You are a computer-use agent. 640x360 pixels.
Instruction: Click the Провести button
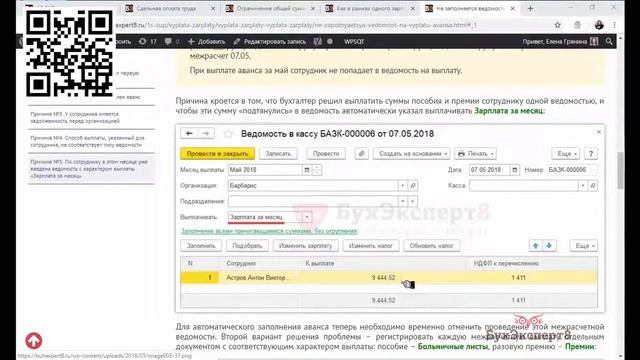pyautogui.click(x=326, y=153)
